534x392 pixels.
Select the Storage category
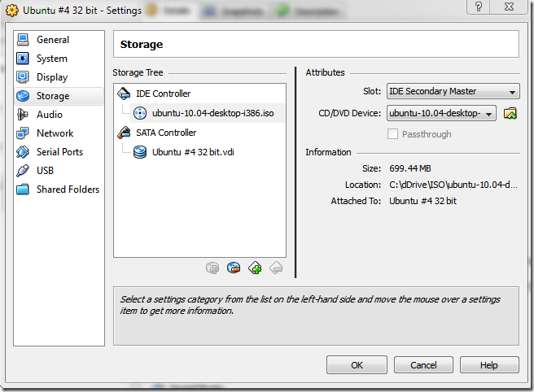[x=59, y=96]
